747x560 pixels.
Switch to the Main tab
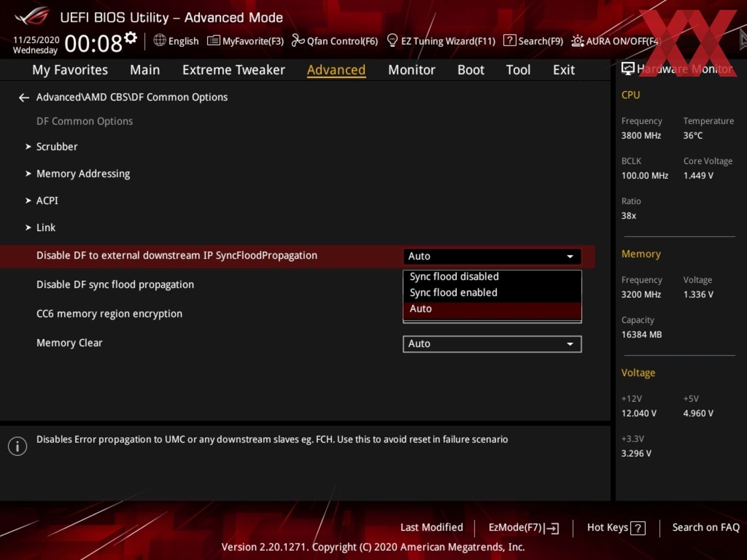tap(145, 70)
